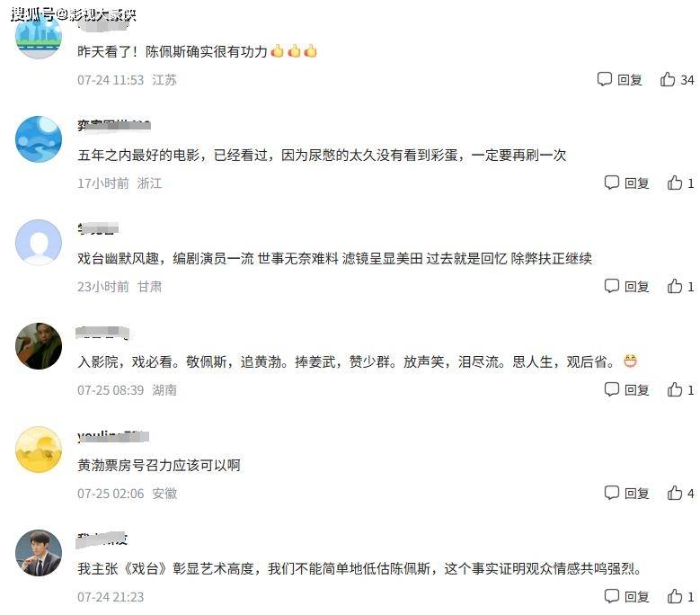Click the reply bubble on 湖南 comment
Viewport: 700px width, 615px height.
pyautogui.click(x=611, y=389)
